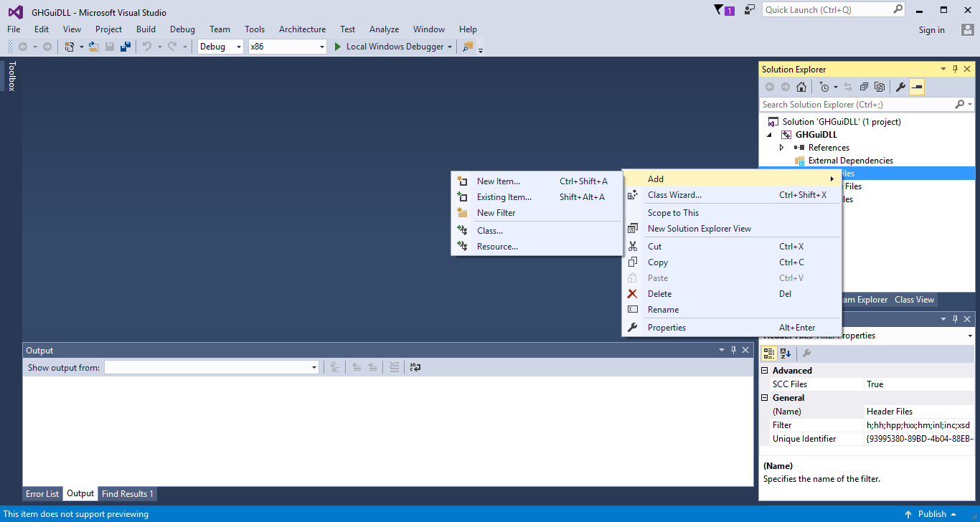Collapse the GHGuiDLL project node
Screen dimensions: 980x522
[x=770, y=135]
